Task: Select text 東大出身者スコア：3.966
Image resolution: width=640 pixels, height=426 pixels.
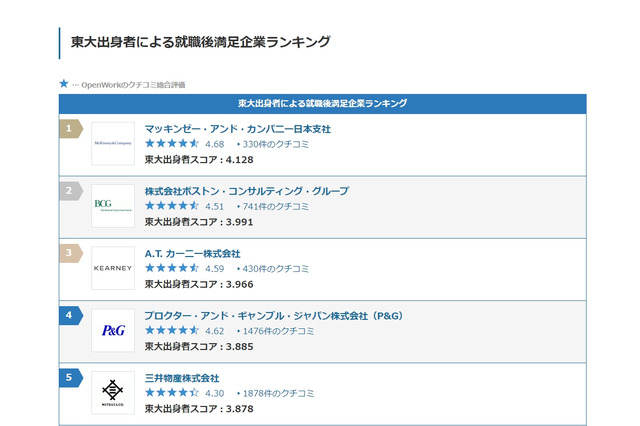Action: click(199, 284)
